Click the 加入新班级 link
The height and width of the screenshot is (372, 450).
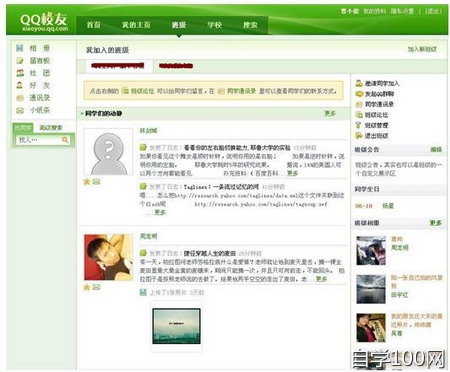click(x=422, y=49)
